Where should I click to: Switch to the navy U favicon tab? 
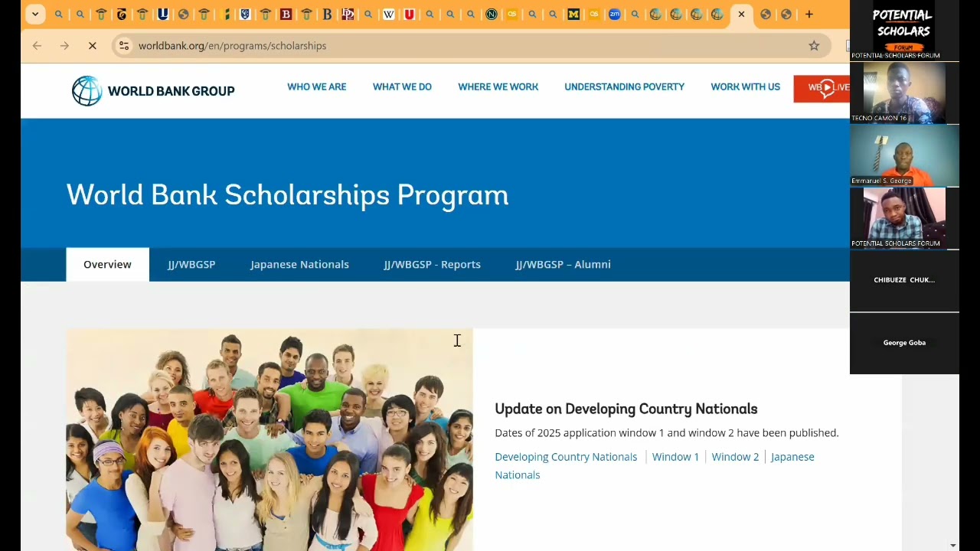click(x=162, y=15)
